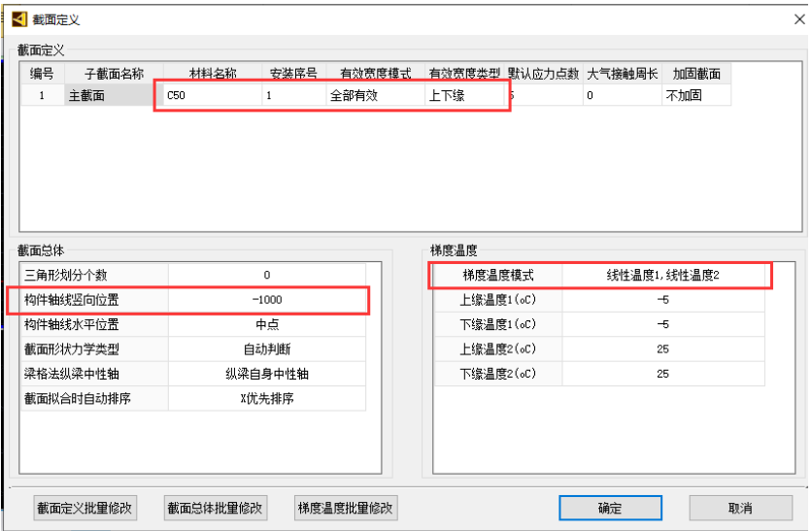Click the 材料名称 column header
The height and width of the screenshot is (531, 812).
click(213, 74)
